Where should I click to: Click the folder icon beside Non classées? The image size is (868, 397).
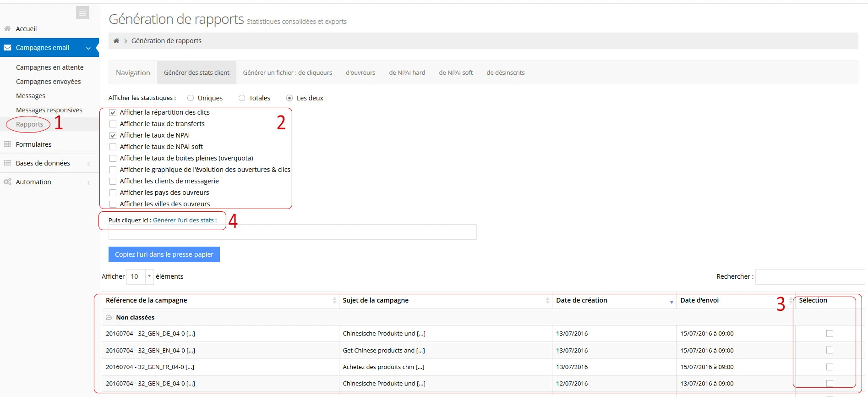coord(109,317)
